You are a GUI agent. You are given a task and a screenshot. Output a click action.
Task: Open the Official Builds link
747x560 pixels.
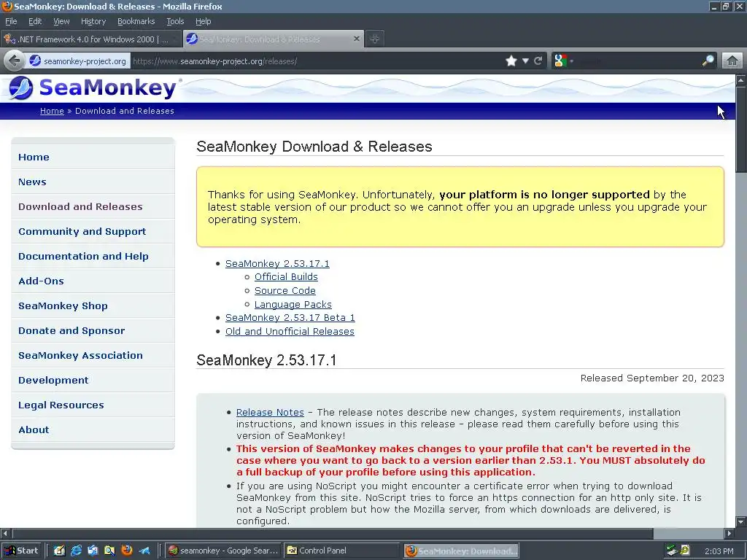coord(286,276)
